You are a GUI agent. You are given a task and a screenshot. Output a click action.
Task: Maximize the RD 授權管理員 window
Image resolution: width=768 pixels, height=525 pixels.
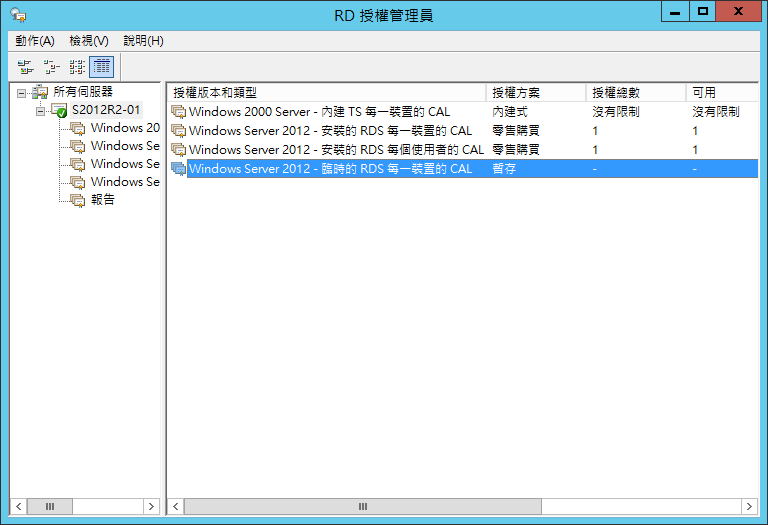(x=703, y=12)
